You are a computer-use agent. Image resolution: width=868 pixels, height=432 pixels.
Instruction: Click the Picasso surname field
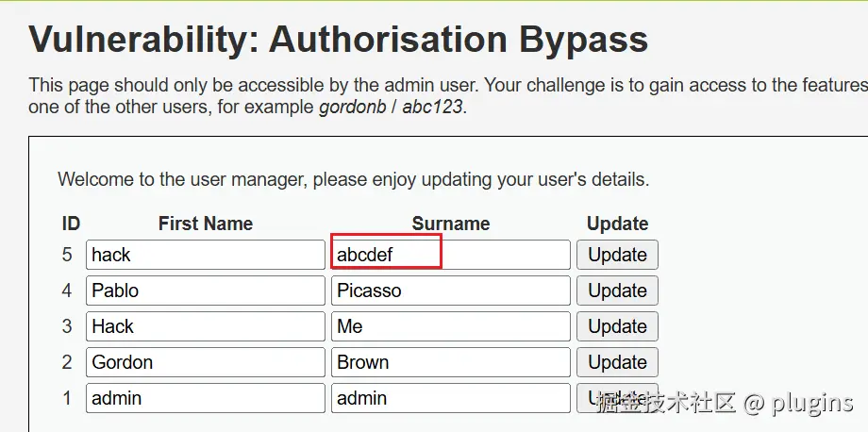click(x=451, y=291)
